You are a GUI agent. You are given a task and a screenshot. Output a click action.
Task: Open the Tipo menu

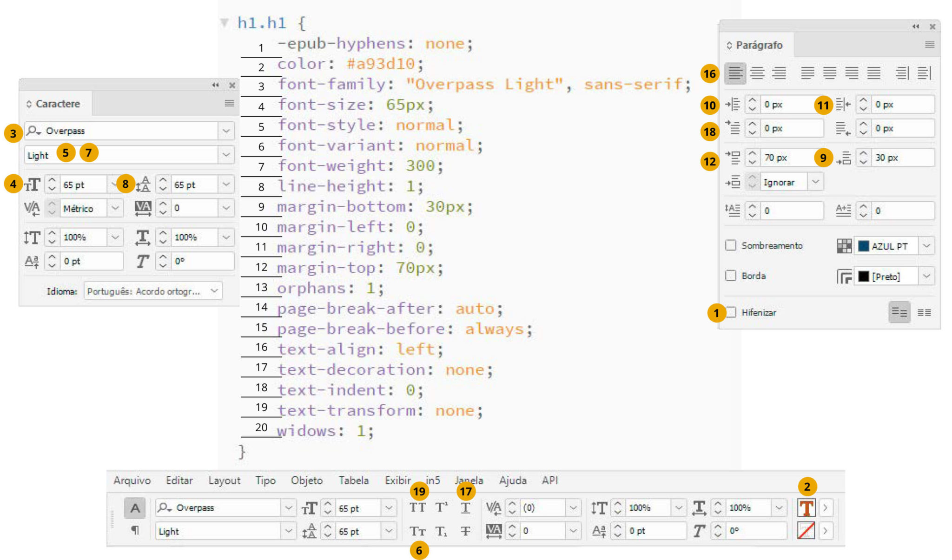[x=265, y=480]
